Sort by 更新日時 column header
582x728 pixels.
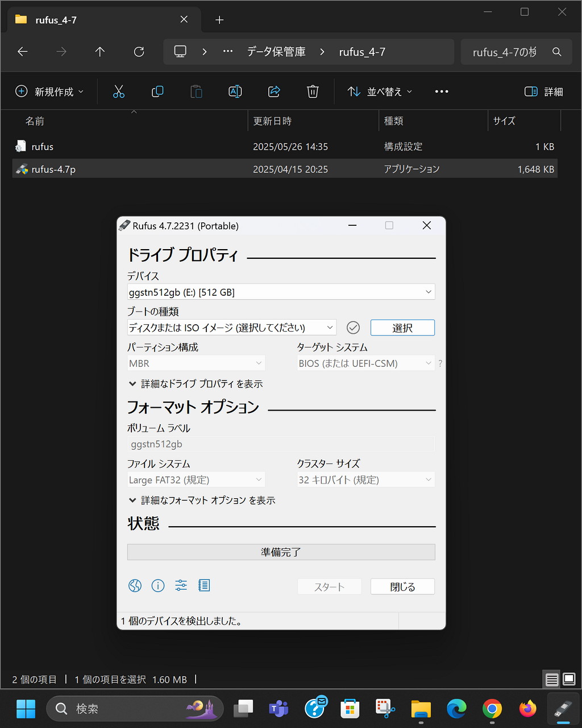(x=313, y=121)
